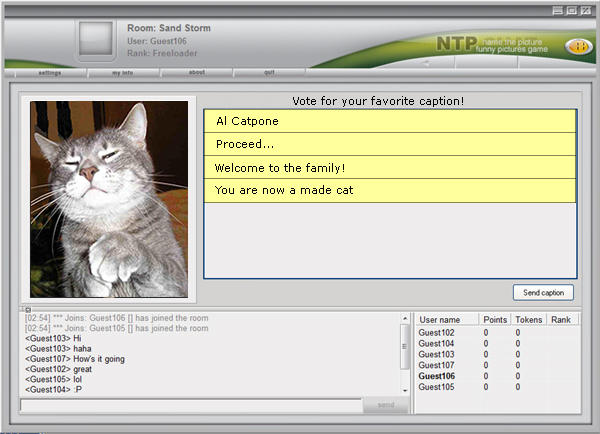Click the chat scrollbar up arrow
Image resolution: width=600 pixels, height=434 pixels.
pyautogui.click(x=405, y=318)
